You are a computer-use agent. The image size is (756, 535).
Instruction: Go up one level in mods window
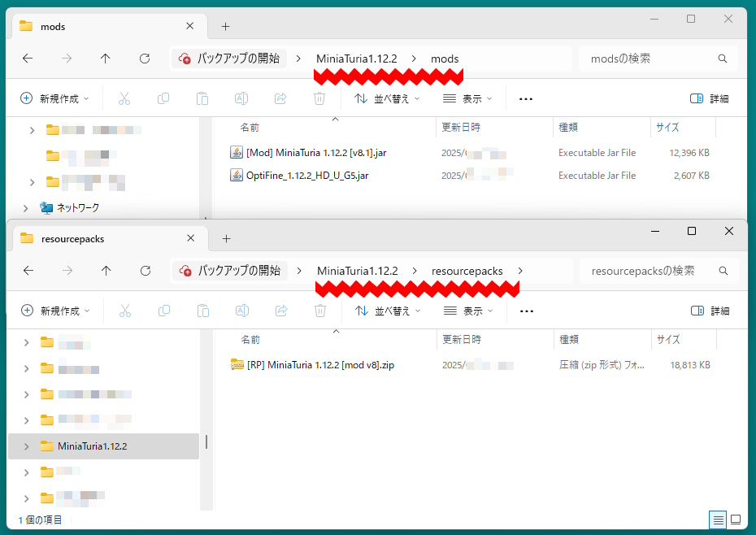coord(105,59)
